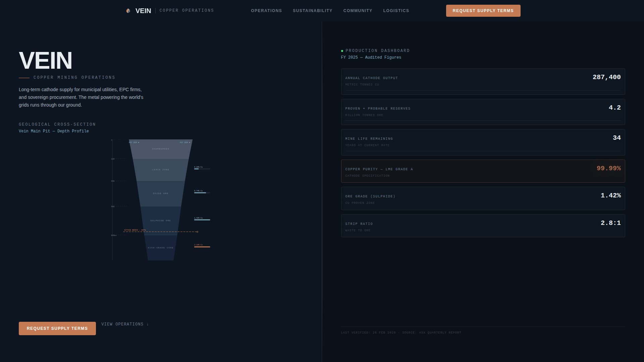Select the COMMUNITY navigation link

[358, 10]
